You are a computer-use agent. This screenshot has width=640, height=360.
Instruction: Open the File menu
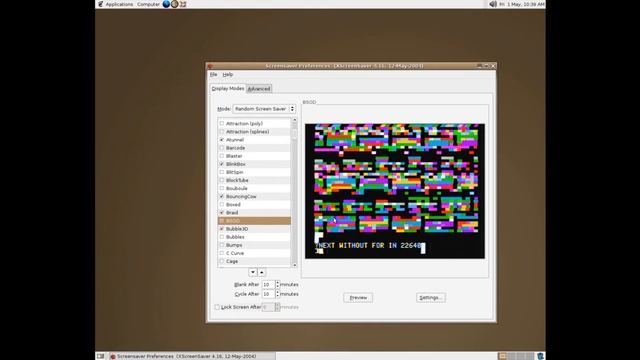[x=213, y=74]
